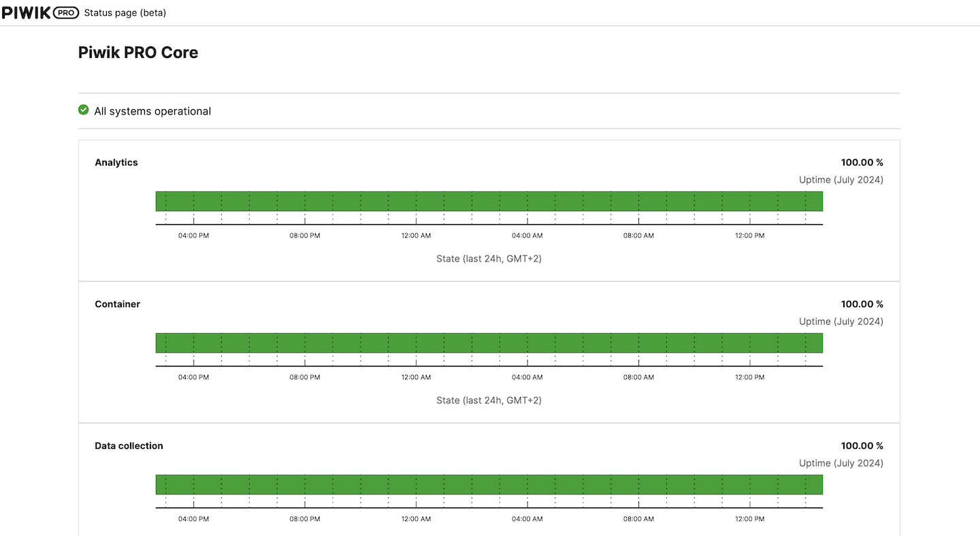Click the Status page (beta) text
The image size is (980, 536).
(x=125, y=13)
